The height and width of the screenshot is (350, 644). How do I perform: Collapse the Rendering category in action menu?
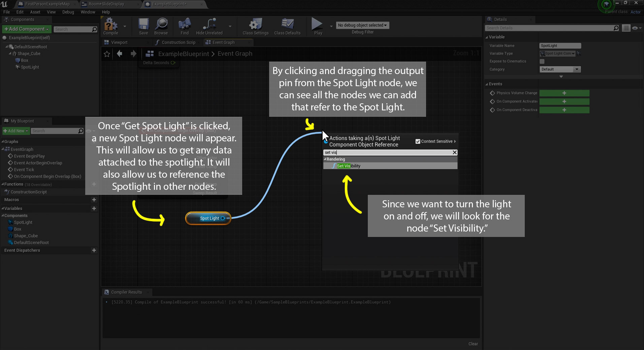(325, 159)
